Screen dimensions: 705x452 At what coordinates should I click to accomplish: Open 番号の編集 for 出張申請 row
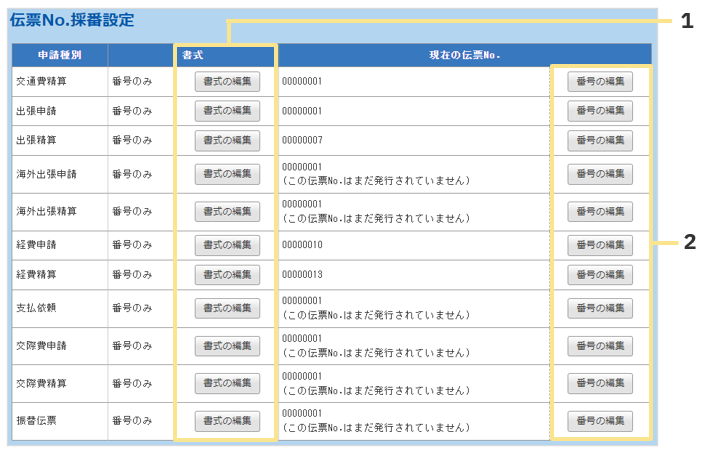pyautogui.click(x=600, y=111)
